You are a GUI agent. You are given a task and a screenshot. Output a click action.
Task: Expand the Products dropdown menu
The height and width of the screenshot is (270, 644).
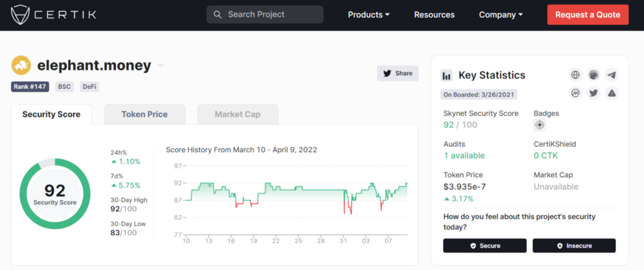(369, 15)
